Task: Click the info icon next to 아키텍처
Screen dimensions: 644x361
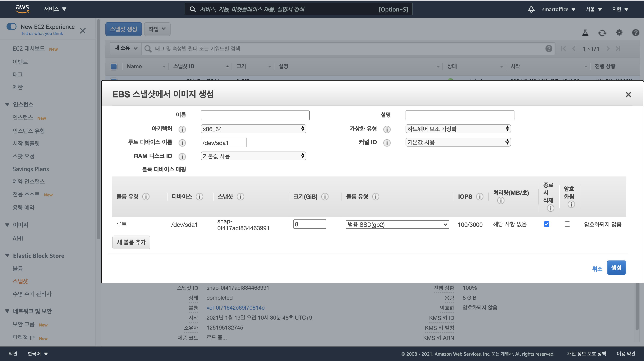Action: click(x=182, y=129)
